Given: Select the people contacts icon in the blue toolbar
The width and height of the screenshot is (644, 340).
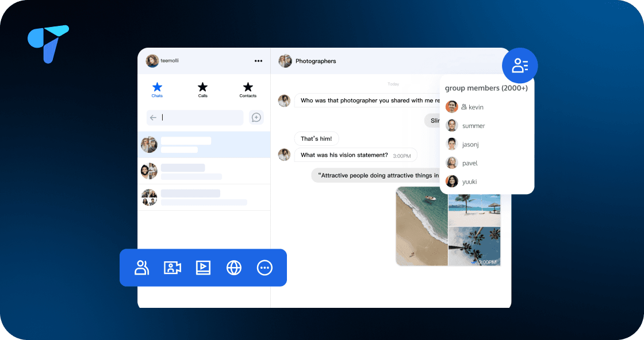Looking at the screenshot, I should pyautogui.click(x=141, y=268).
